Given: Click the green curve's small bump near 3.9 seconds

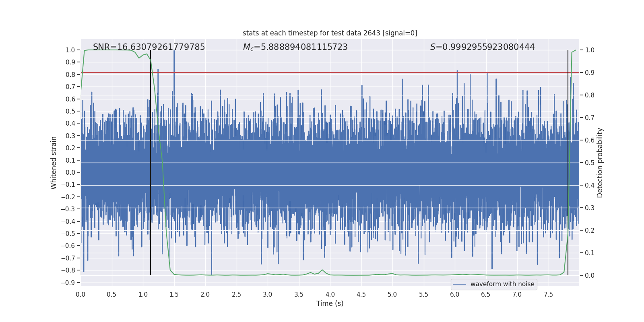Looking at the screenshot, I should tap(322, 270).
